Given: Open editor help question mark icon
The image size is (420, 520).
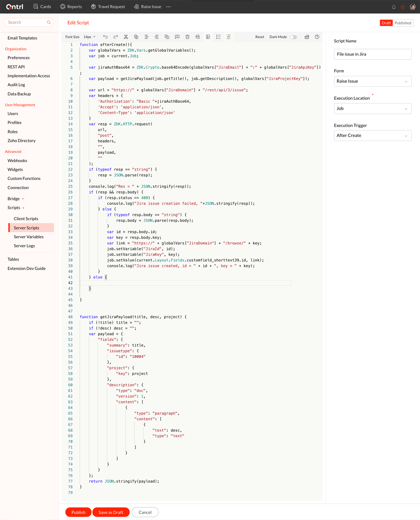Looking at the screenshot, I should tap(317, 37).
